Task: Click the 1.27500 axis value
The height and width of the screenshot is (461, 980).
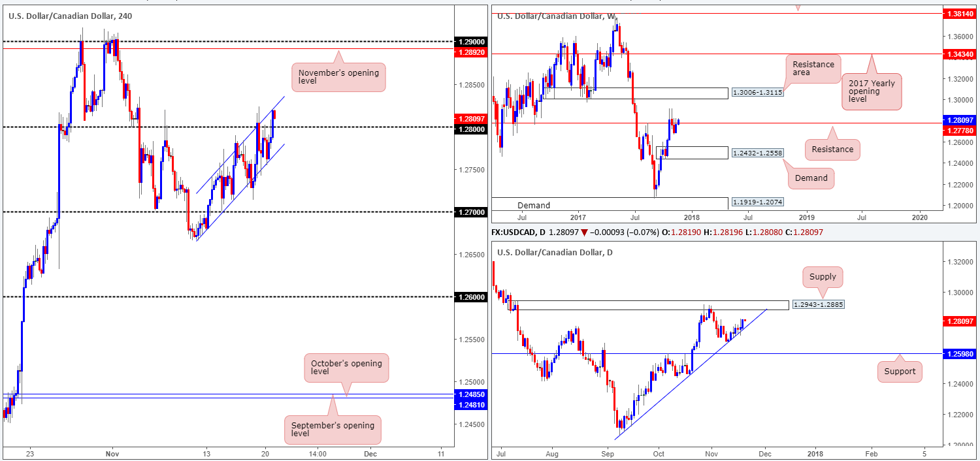Action: pyautogui.click(x=471, y=170)
